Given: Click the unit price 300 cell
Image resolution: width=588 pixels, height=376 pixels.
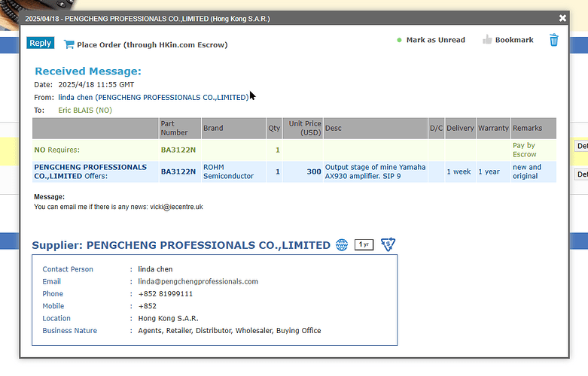Looking at the screenshot, I should coord(303,172).
